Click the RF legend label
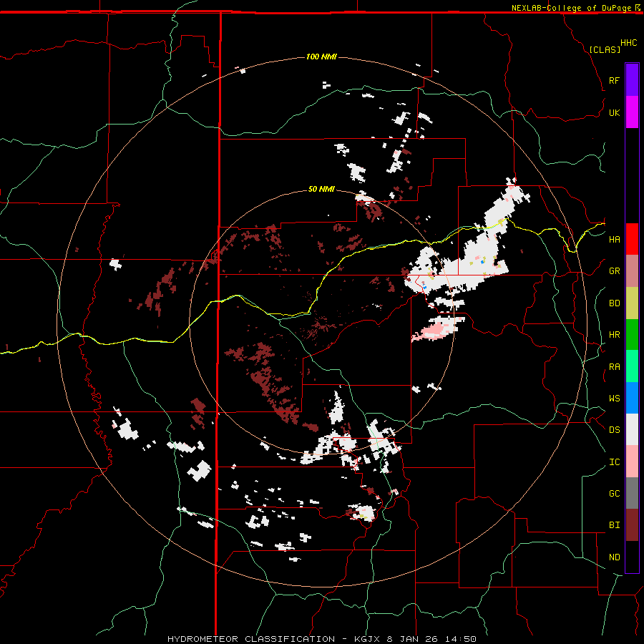644x644 pixels. coord(614,81)
